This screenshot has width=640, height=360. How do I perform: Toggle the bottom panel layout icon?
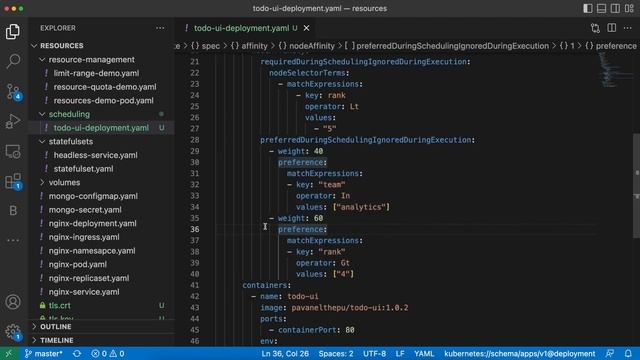[x=601, y=9]
